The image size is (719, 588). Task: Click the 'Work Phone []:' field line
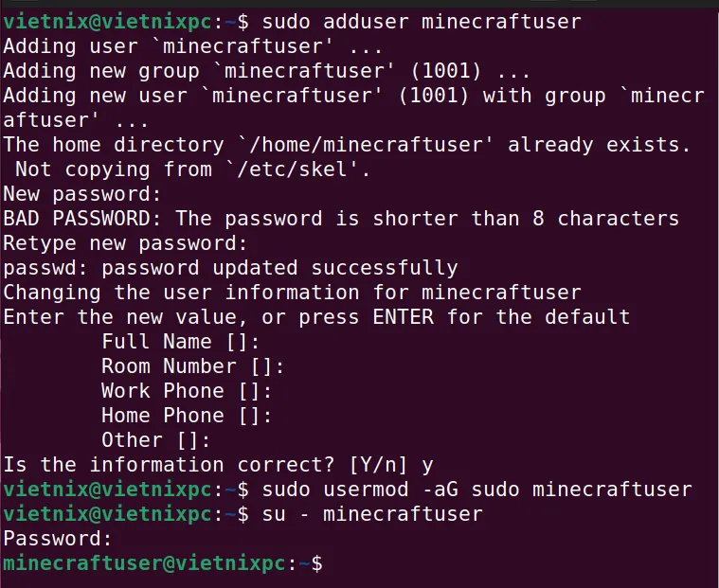tap(187, 391)
